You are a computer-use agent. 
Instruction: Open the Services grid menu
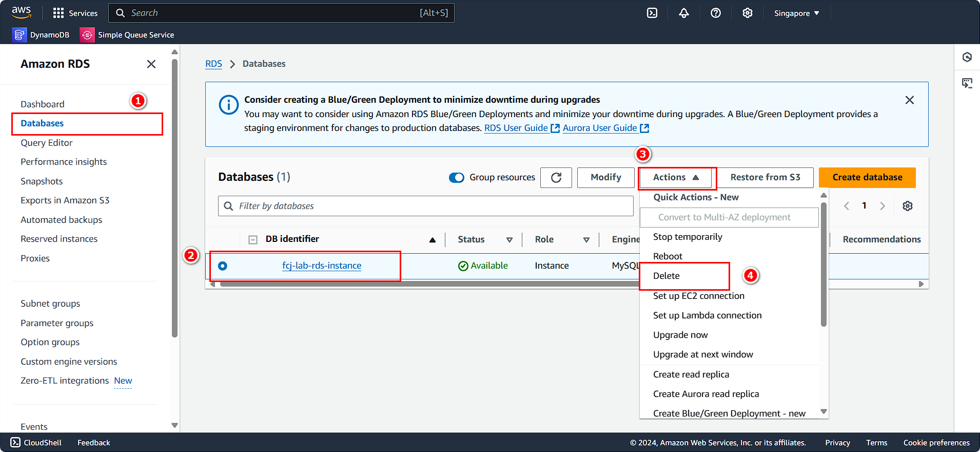[x=75, y=13]
